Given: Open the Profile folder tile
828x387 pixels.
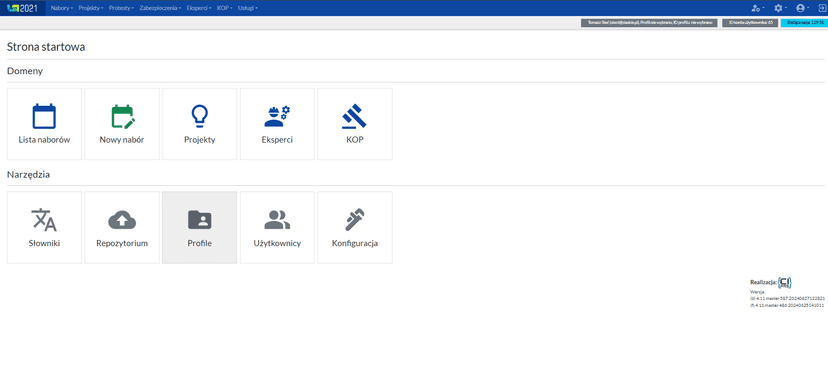Looking at the screenshot, I should (200, 228).
